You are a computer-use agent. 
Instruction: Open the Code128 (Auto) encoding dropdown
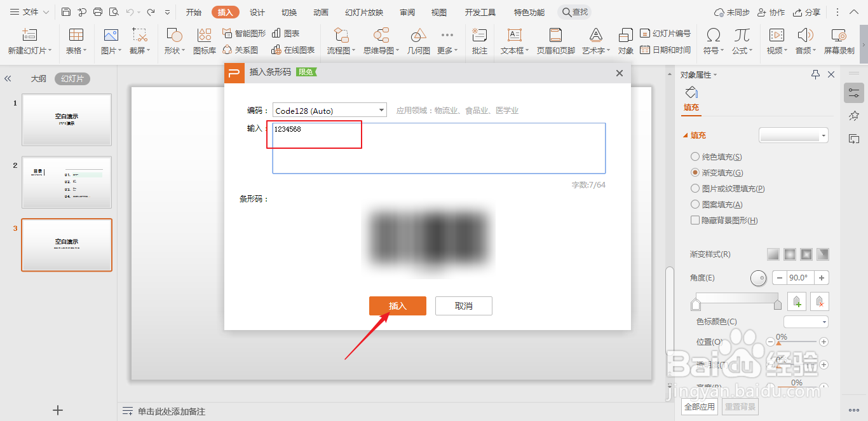click(329, 110)
